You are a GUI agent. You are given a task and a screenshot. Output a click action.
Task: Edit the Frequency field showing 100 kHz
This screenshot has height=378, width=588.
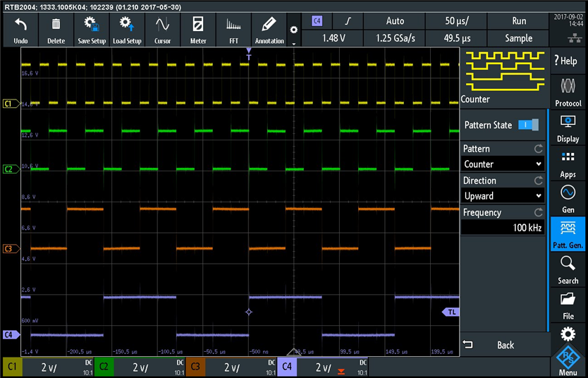tap(503, 228)
